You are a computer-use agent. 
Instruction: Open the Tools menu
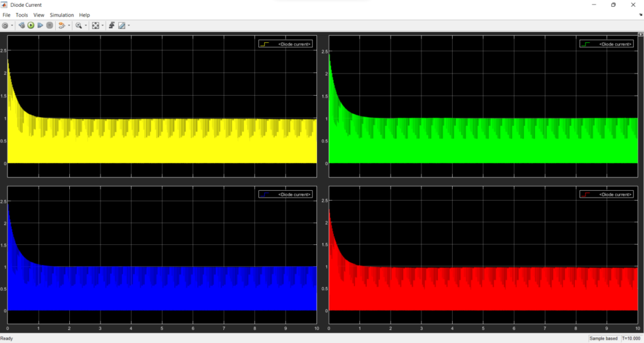(x=22, y=14)
